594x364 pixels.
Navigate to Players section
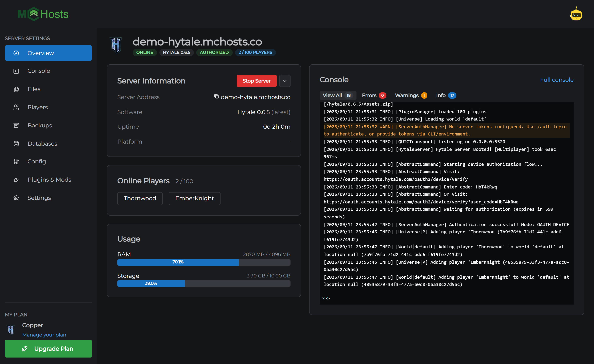coord(48,107)
